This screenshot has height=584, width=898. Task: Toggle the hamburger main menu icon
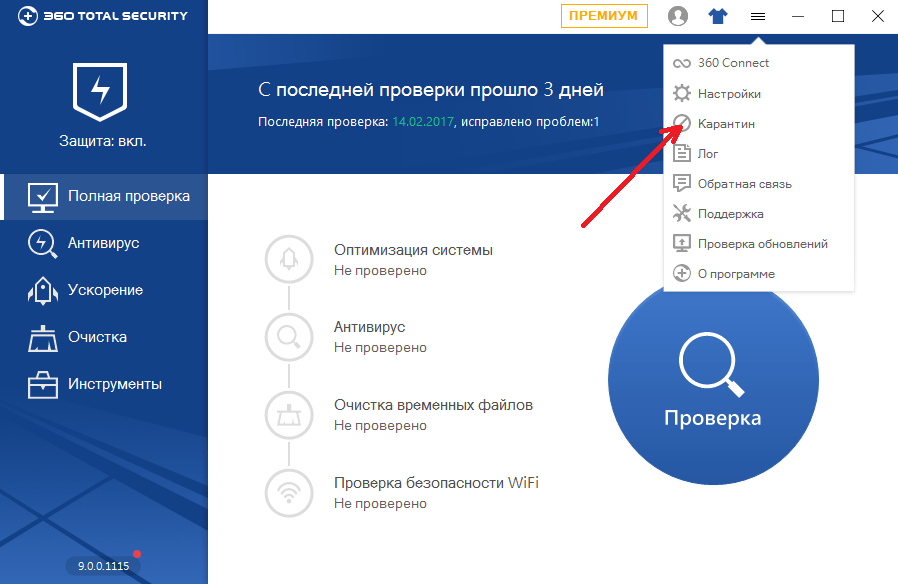pos(758,17)
